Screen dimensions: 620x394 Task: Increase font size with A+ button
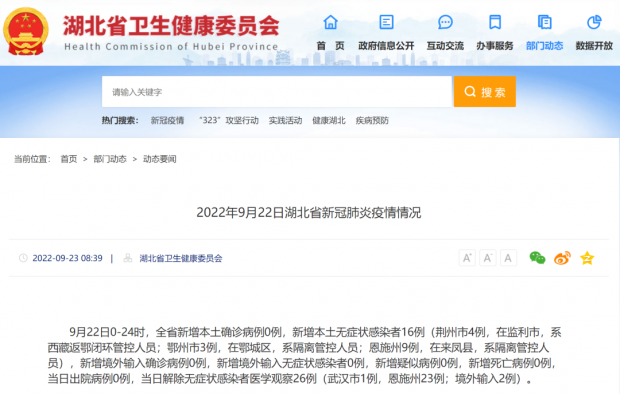point(467,258)
